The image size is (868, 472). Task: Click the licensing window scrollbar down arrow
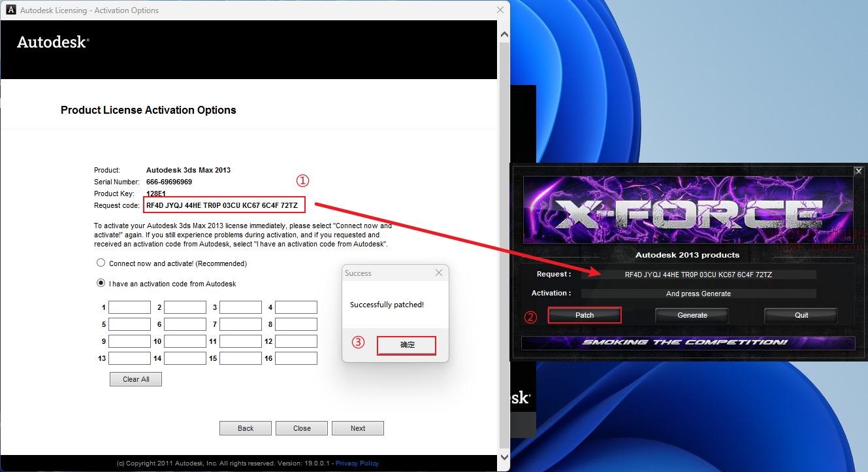pyautogui.click(x=504, y=457)
